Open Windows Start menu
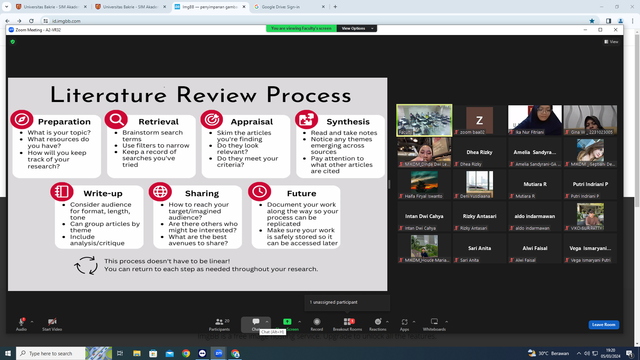This screenshot has width=640, height=360. pyautogui.click(x=7, y=353)
